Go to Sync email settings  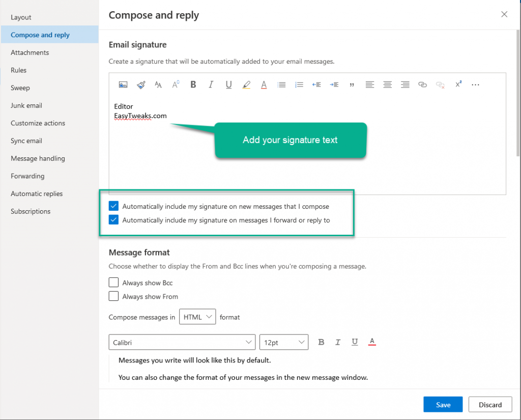(x=49, y=141)
